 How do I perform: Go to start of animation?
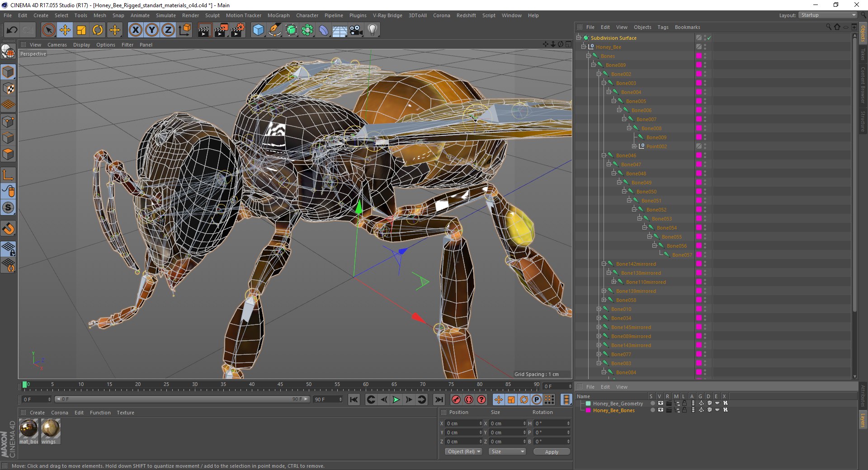[x=354, y=399]
